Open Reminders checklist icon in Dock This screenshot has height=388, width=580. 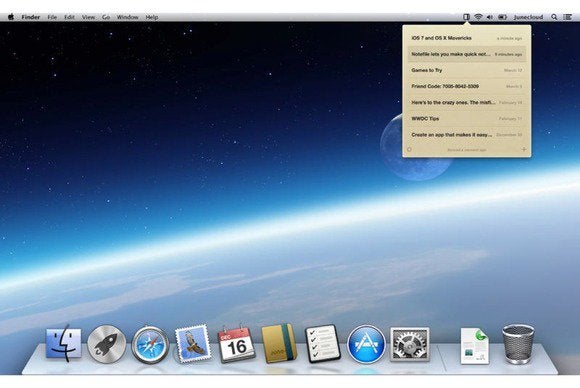[323, 343]
